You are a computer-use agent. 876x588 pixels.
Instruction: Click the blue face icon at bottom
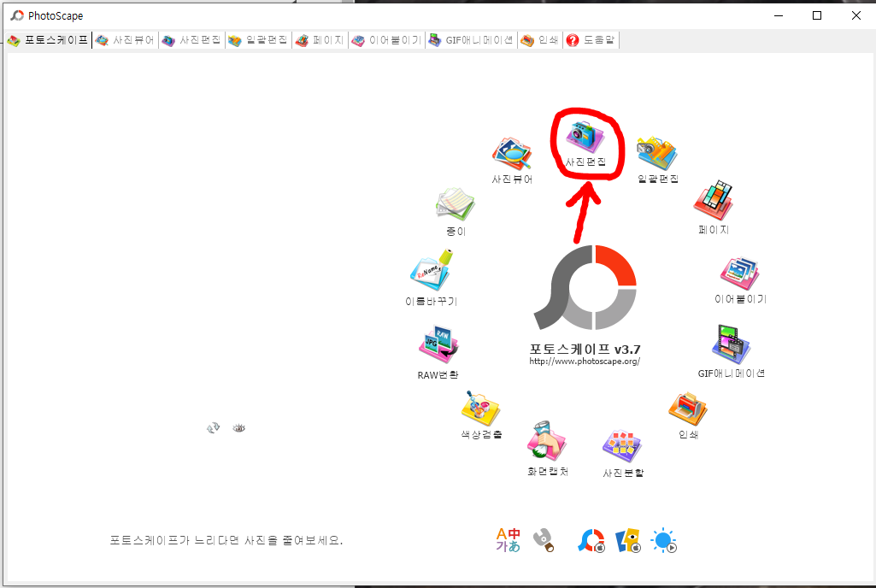click(628, 540)
